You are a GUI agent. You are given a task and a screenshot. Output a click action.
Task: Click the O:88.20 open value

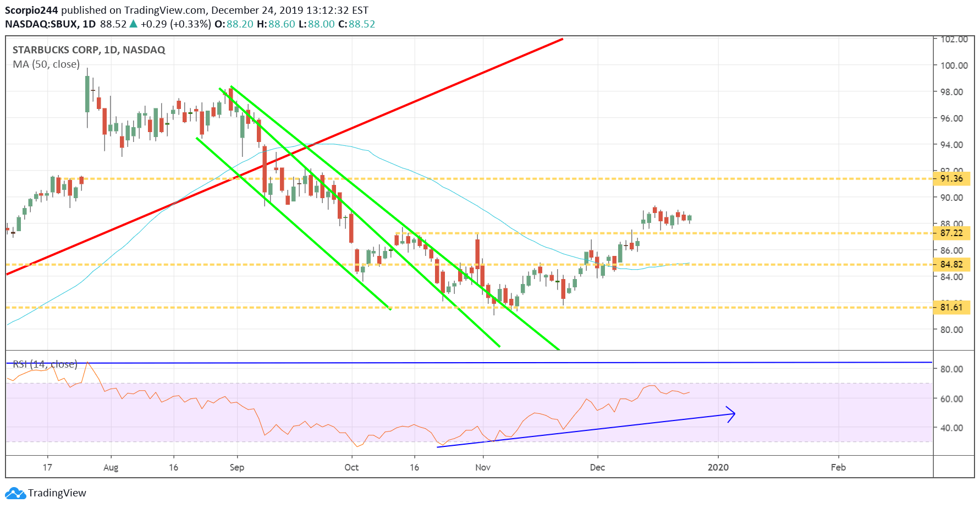(234, 24)
